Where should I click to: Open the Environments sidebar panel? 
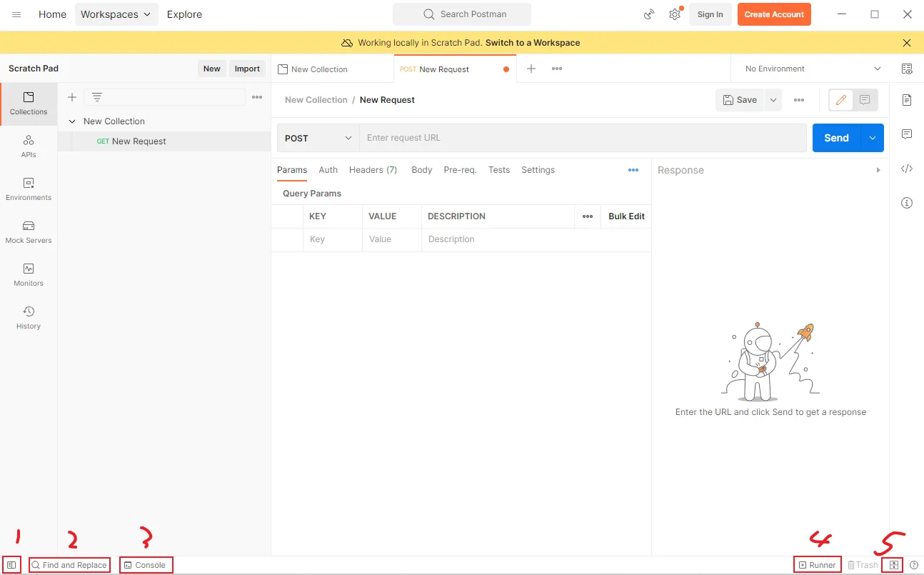tap(29, 189)
